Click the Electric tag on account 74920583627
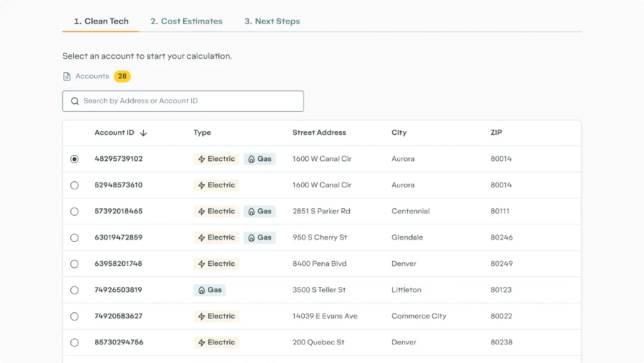The image size is (644, 363). [216, 316]
